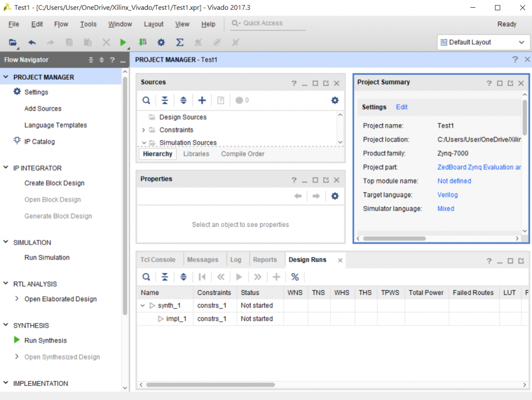
Task: Open the Default Layout dropdown
Action: tap(483, 43)
